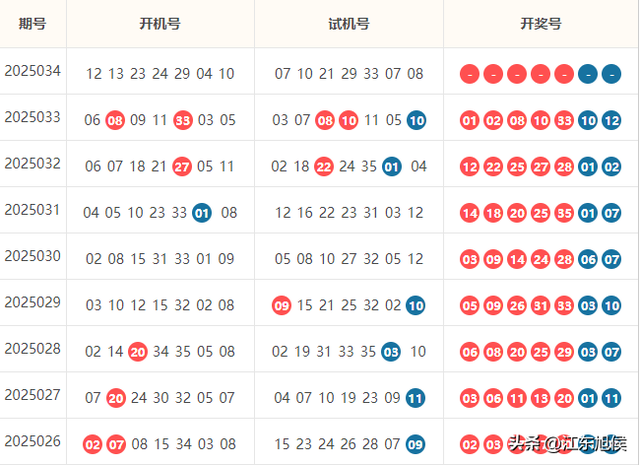Click last blue placeholder ball in 2025034 row

pos(612,74)
